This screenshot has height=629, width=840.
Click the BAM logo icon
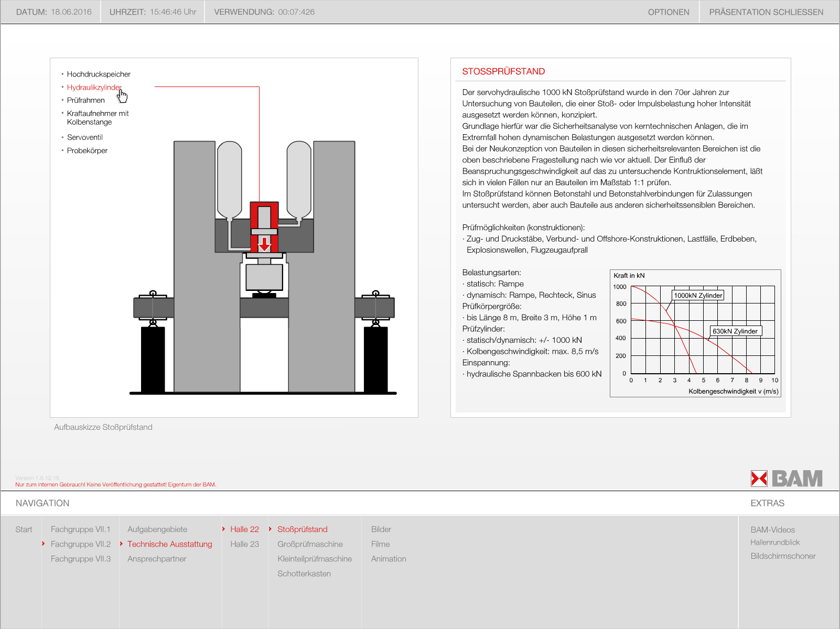[786, 478]
